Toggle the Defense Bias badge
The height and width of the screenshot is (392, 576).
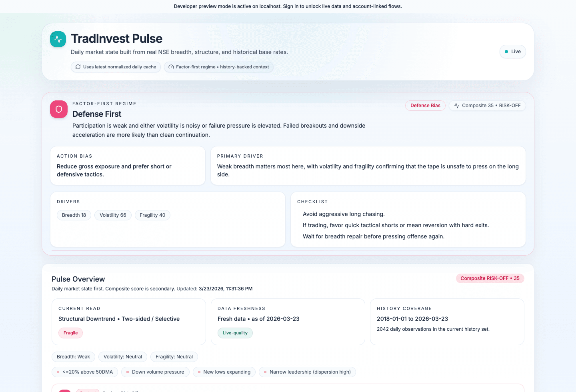425,105
